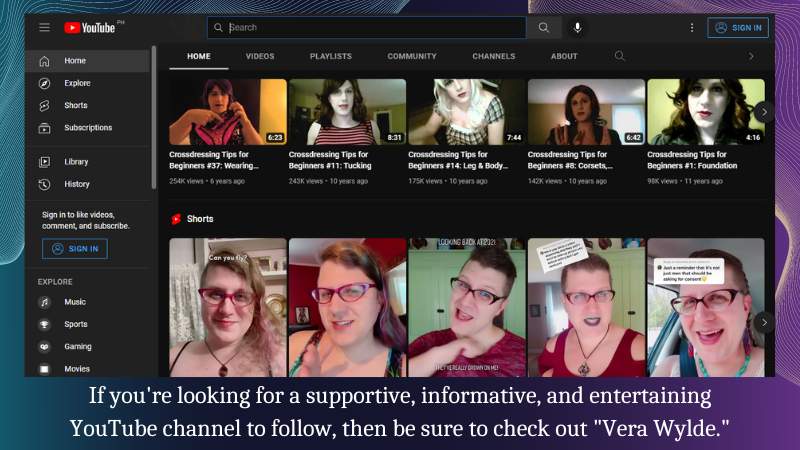Search within channel using magnifier icon
800x450 pixels.
620,56
